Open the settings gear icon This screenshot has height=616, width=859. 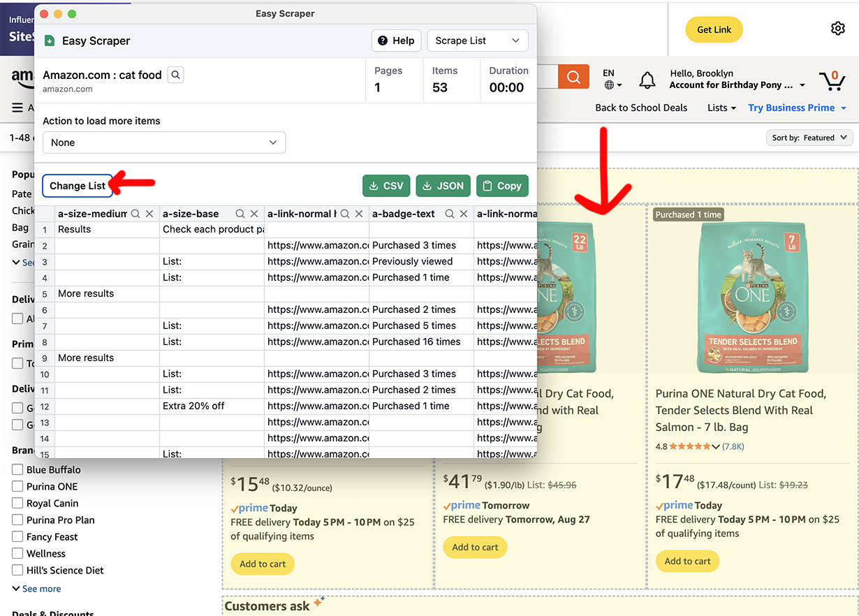(837, 29)
